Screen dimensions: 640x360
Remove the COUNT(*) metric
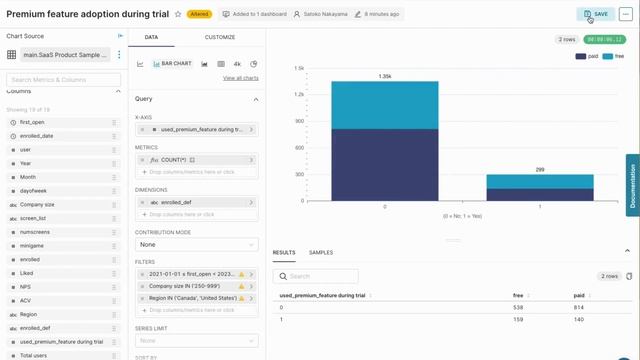[142, 160]
